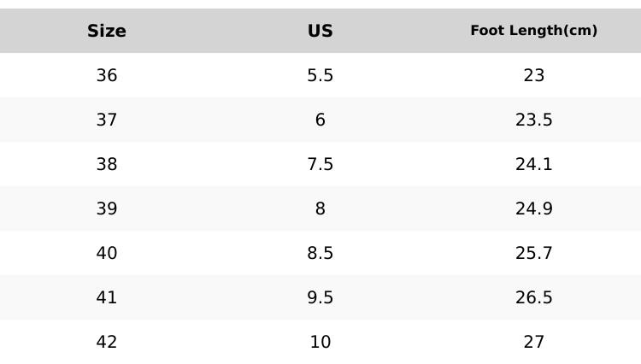Select the US column header
Viewport: 641px width, 364px height.
(320, 31)
